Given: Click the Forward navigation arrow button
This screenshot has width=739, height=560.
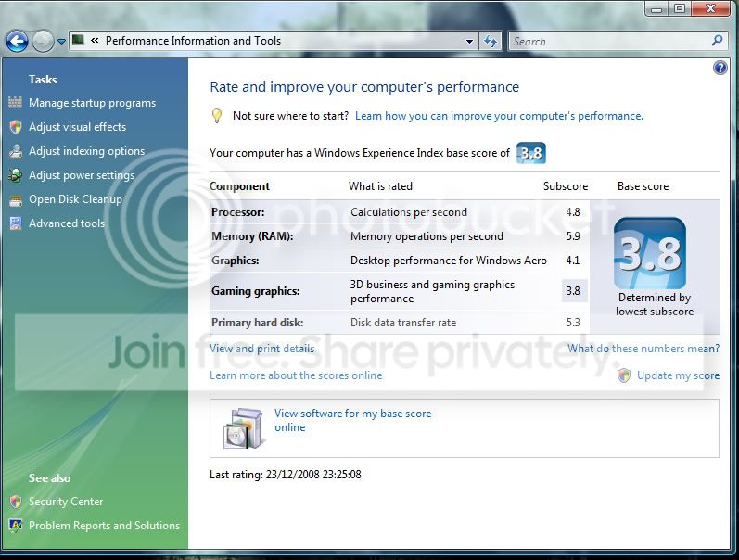Looking at the screenshot, I should (x=43, y=42).
